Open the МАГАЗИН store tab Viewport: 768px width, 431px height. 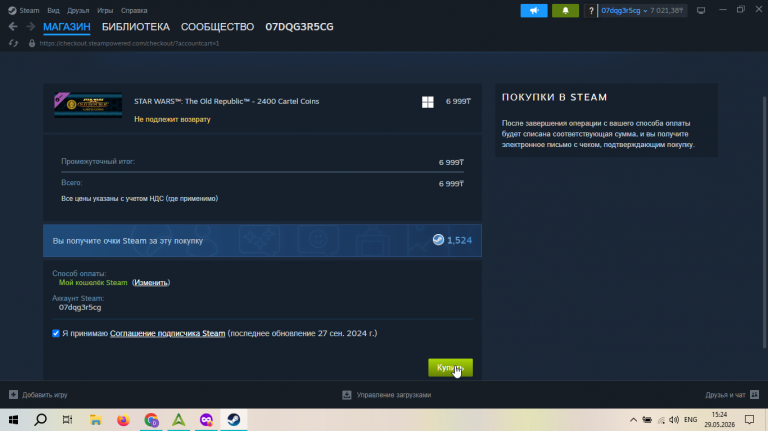click(x=67, y=27)
